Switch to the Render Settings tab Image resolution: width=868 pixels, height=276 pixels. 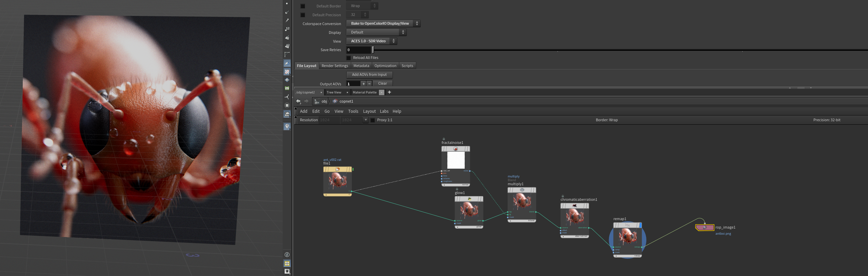335,66
